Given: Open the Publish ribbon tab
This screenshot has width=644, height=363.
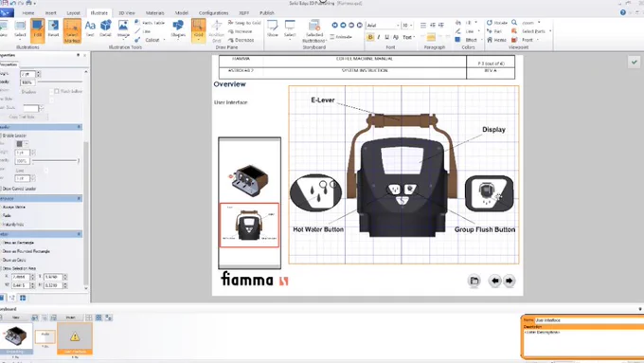Looking at the screenshot, I should click(x=267, y=12).
